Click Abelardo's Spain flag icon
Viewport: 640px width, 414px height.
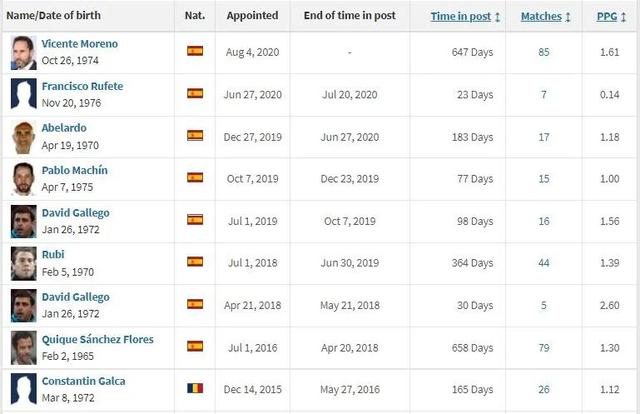(x=195, y=136)
